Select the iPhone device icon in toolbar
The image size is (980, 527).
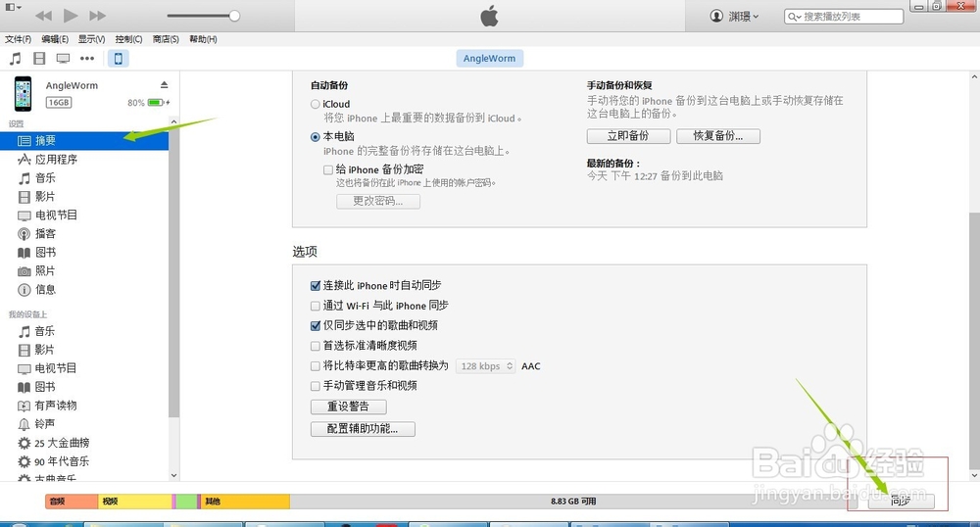[119, 59]
